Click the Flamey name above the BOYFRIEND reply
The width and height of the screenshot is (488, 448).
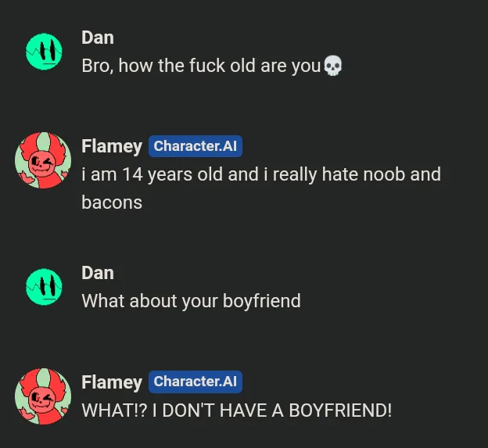coord(112,382)
